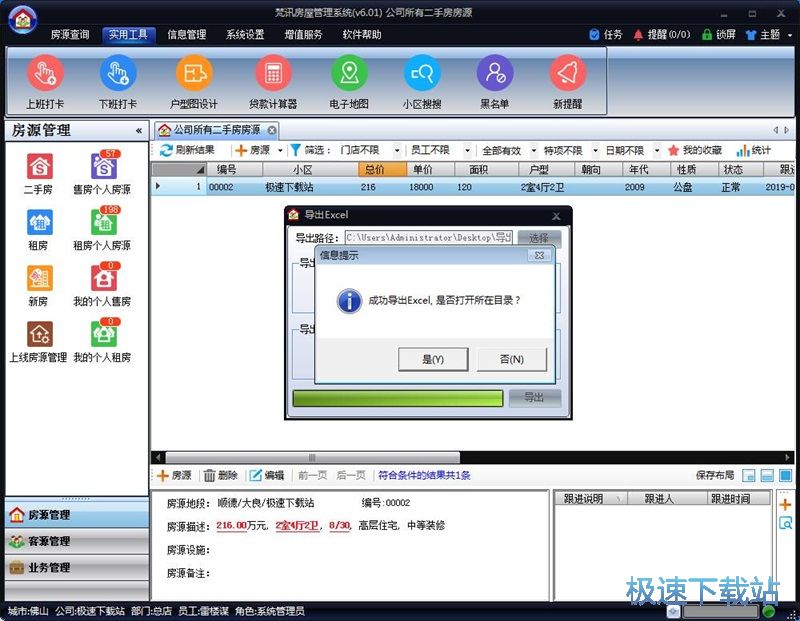The height and width of the screenshot is (621, 800).
Task: Select the table row 00002
Action: 472,187
